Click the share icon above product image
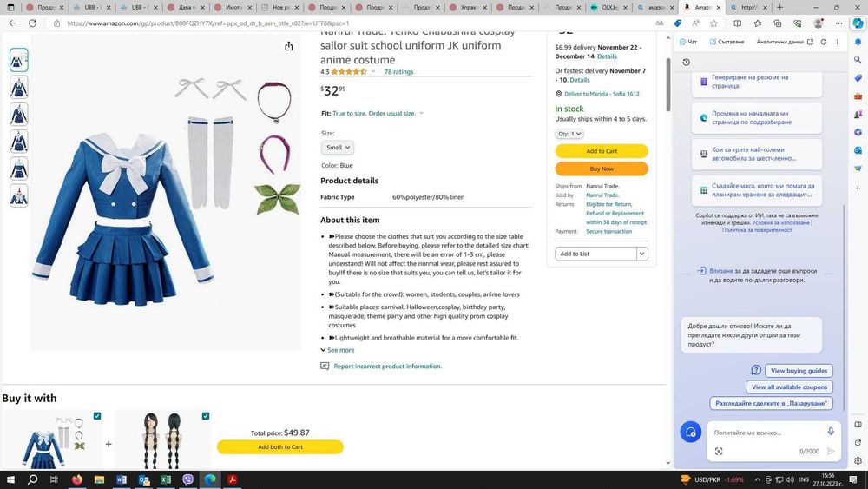The width and height of the screenshot is (868, 489). pos(288,46)
